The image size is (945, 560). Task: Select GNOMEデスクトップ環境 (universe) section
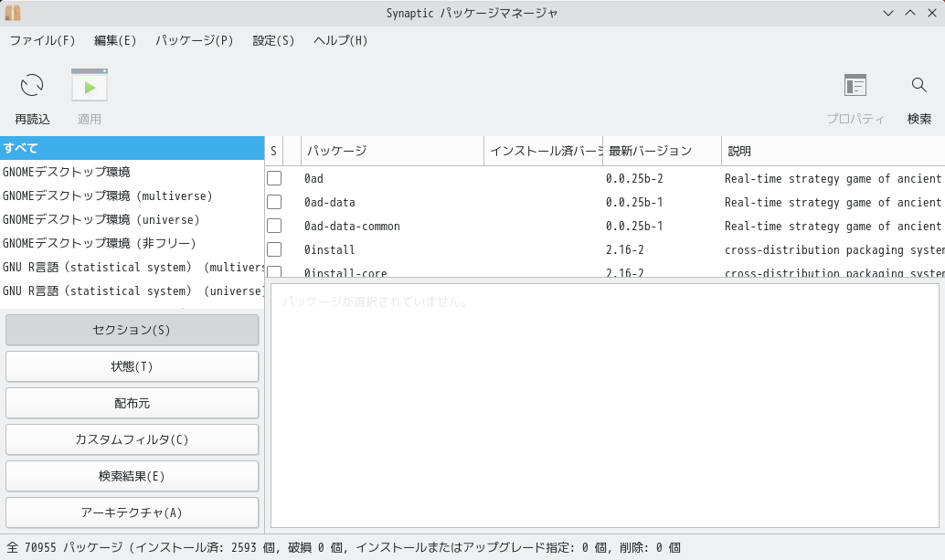[x=132, y=220]
